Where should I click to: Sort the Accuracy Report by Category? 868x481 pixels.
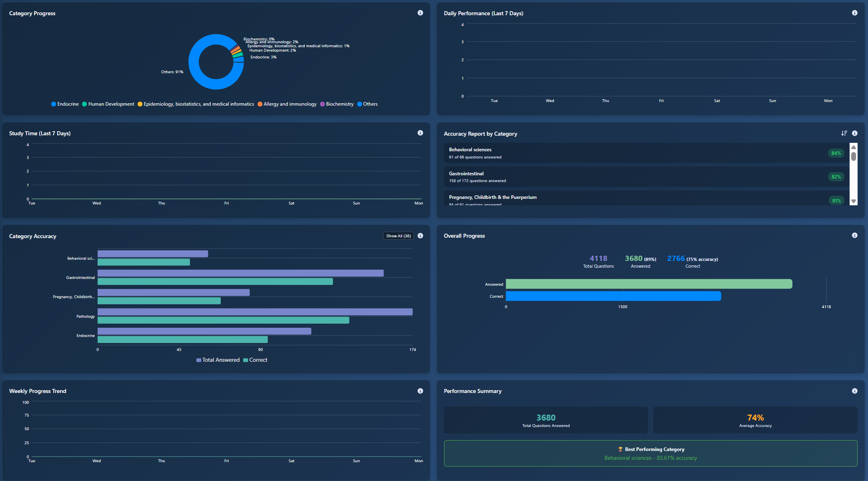(844, 133)
